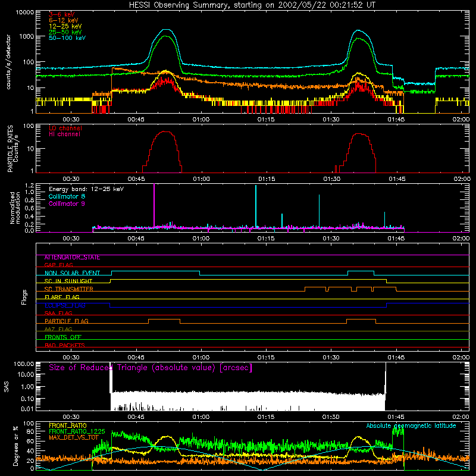Click the PARTICLE_FLAG label
The image size is (476, 476).
coord(67,321)
